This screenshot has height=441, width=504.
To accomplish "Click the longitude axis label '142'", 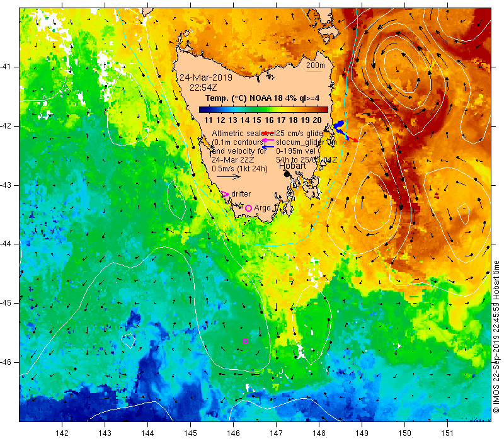I will [x=62, y=433].
